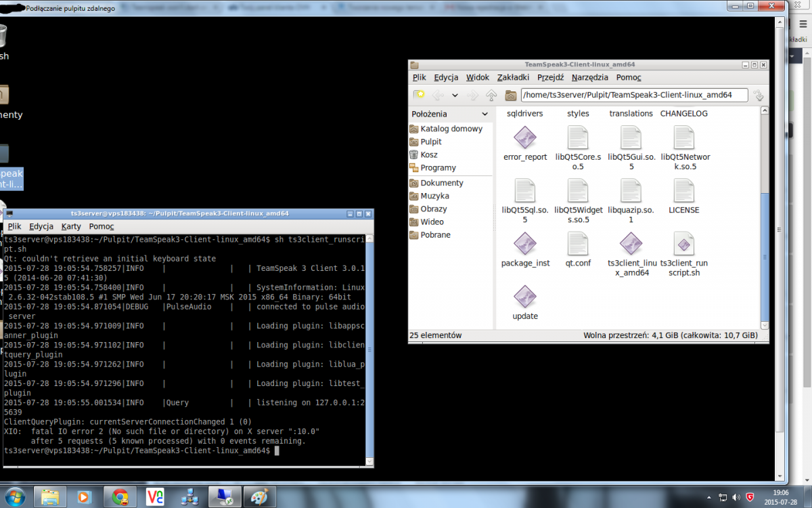The image size is (812, 508).
Task: Select Katalog domowy in the places sidebar
Action: [x=451, y=129]
